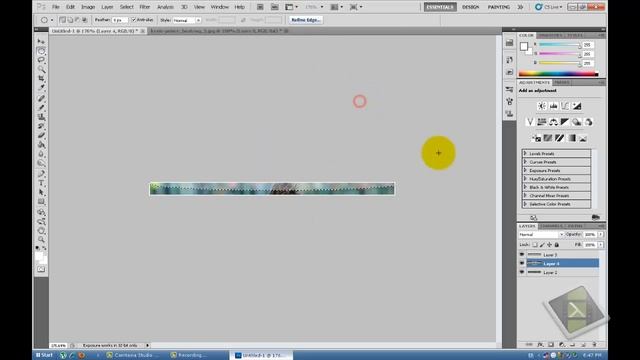640x360 pixels.
Task: Add a Vibrance adjustment
Action: (530, 122)
